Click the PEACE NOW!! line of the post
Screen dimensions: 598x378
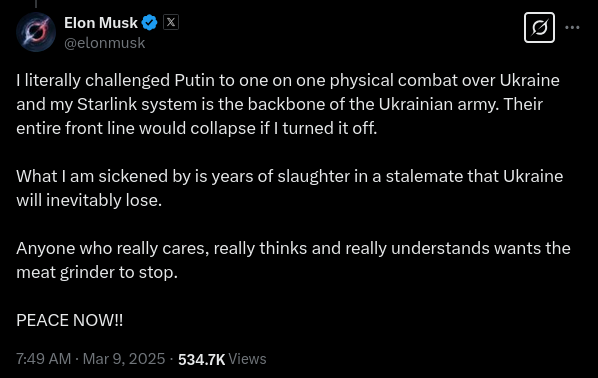70,320
